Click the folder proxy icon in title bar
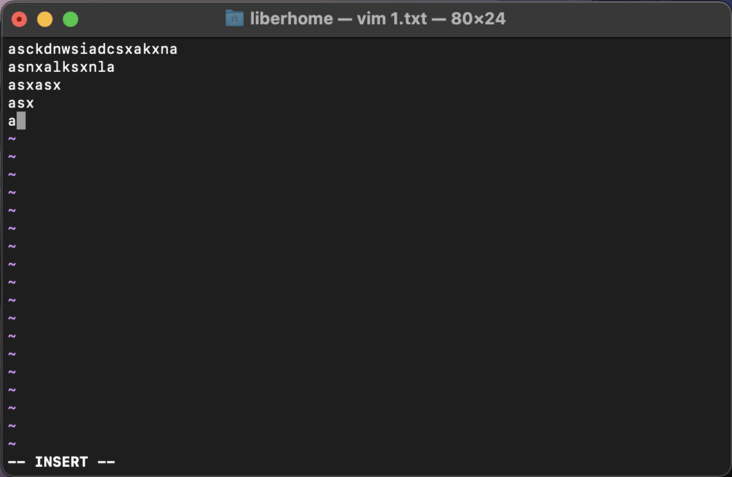Image resolution: width=732 pixels, height=477 pixels. tap(234, 19)
